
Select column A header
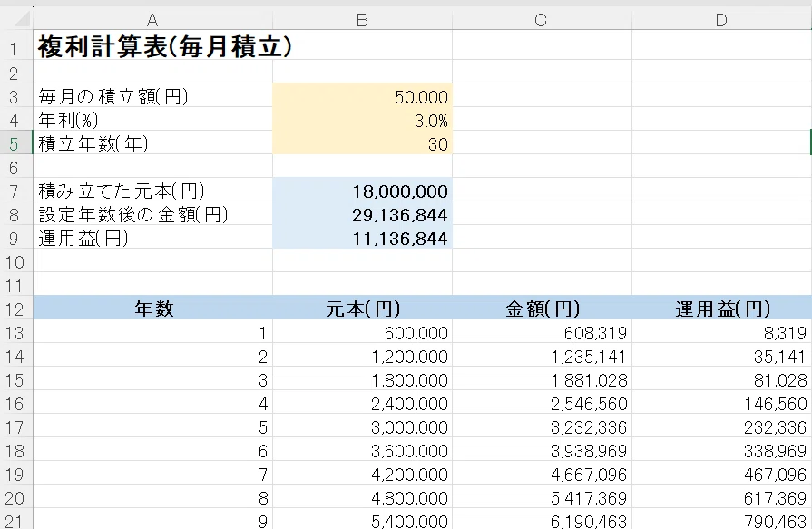(x=152, y=20)
